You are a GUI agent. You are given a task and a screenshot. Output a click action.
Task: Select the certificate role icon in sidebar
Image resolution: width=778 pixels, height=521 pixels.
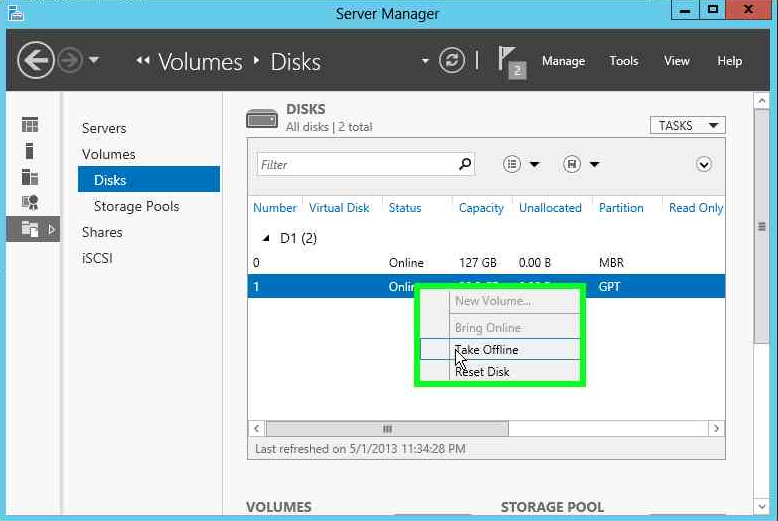30,202
